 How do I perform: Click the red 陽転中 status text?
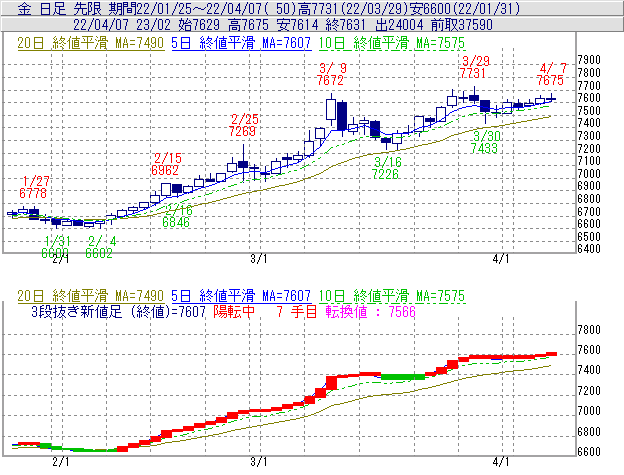234,311
